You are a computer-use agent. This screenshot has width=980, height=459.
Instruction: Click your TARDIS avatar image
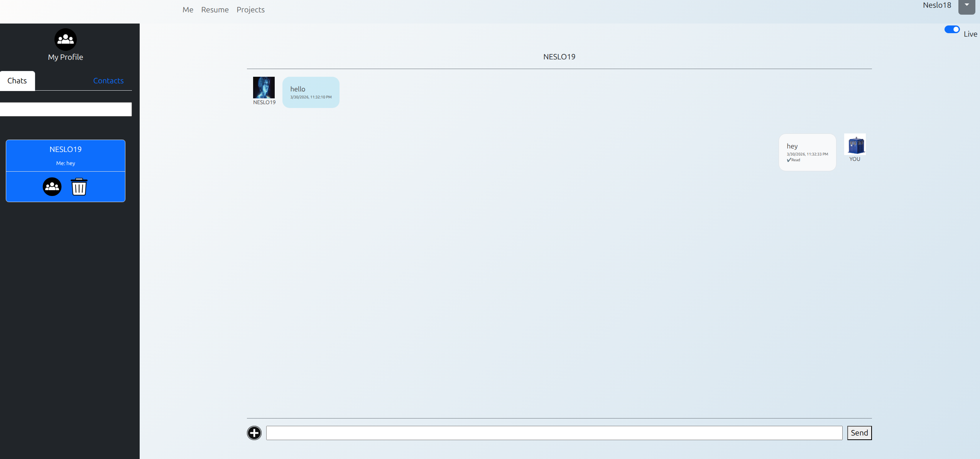click(855, 144)
